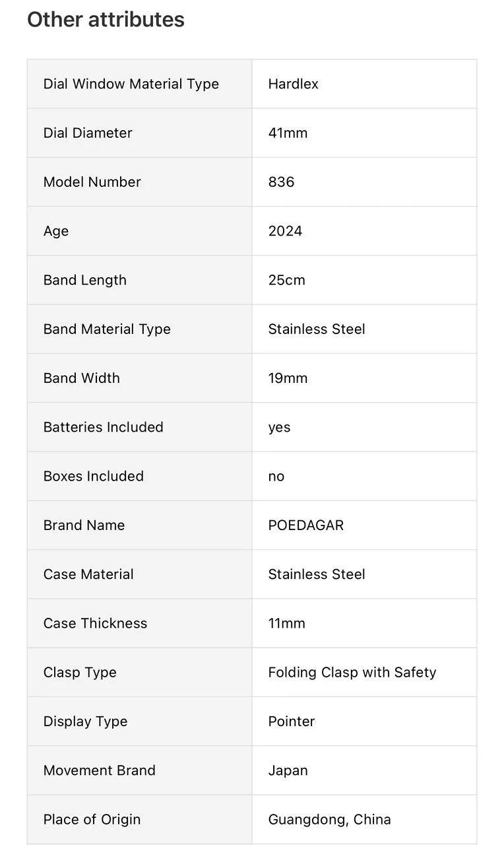This screenshot has width=504, height=845.
Task: Select the model number value 836
Action: pyautogui.click(x=281, y=182)
